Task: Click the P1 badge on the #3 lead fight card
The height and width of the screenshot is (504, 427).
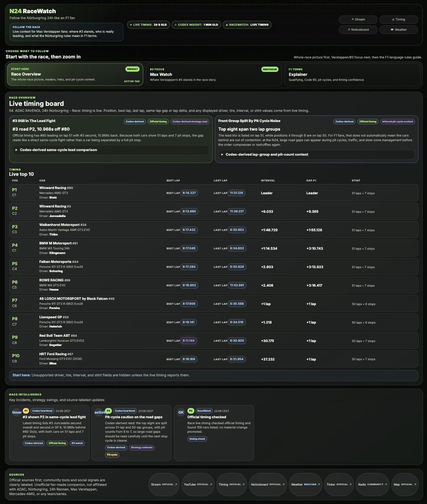Action: (x=26, y=411)
